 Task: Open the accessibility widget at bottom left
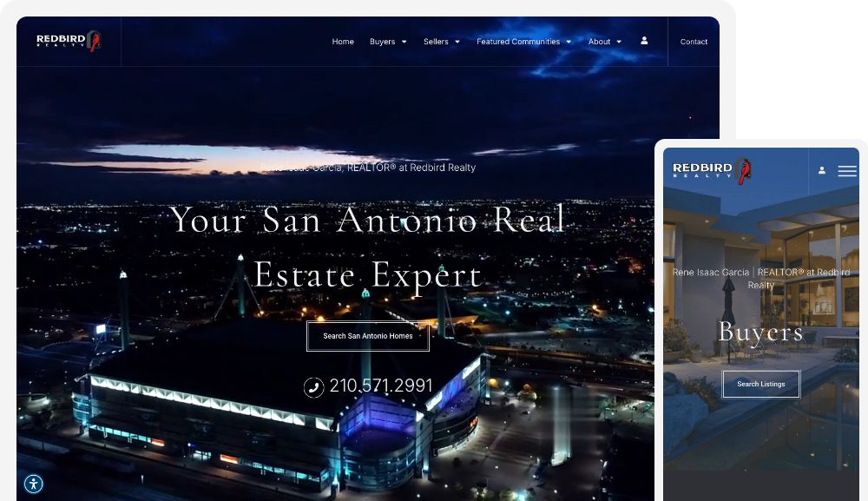coord(33,484)
